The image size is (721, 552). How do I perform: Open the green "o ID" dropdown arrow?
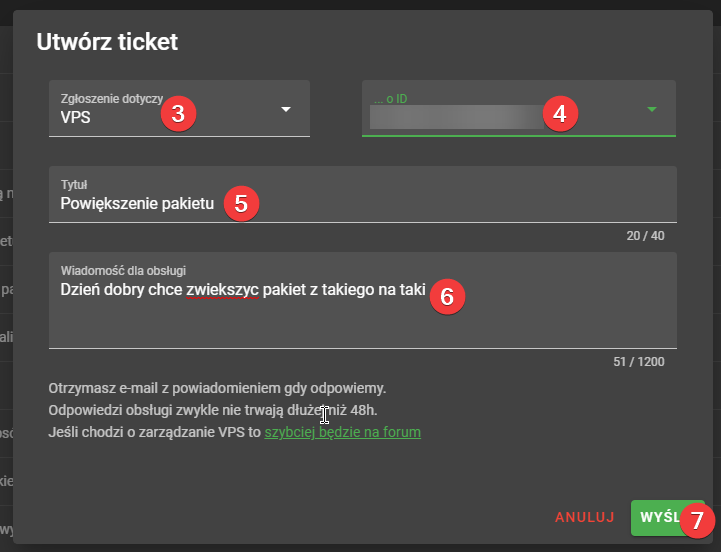tap(652, 109)
